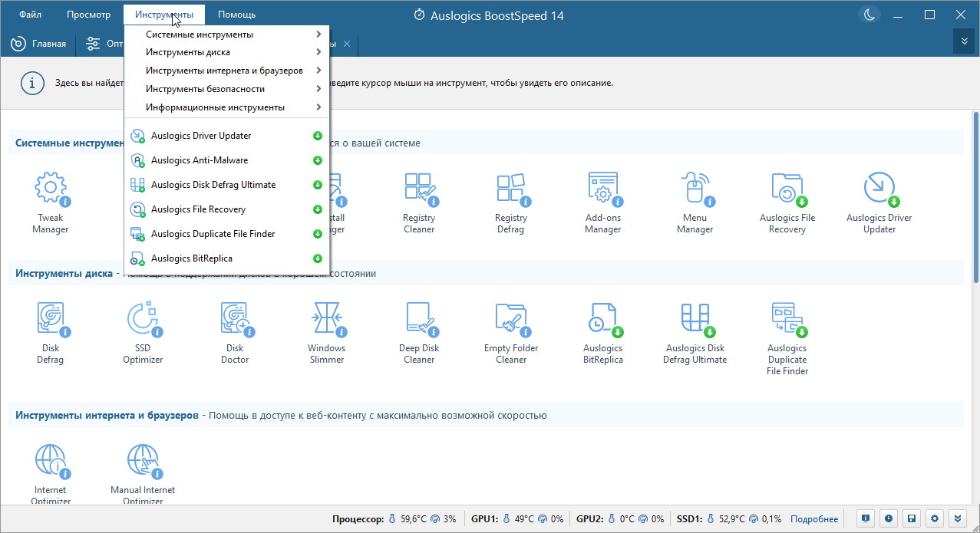The height and width of the screenshot is (533, 980).
Task: Switch to the Главная tab
Action: 38,44
